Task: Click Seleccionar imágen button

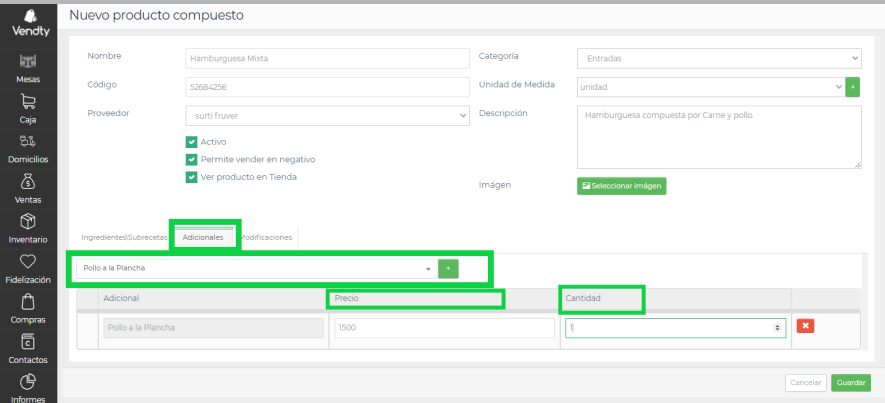Action: click(621, 186)
